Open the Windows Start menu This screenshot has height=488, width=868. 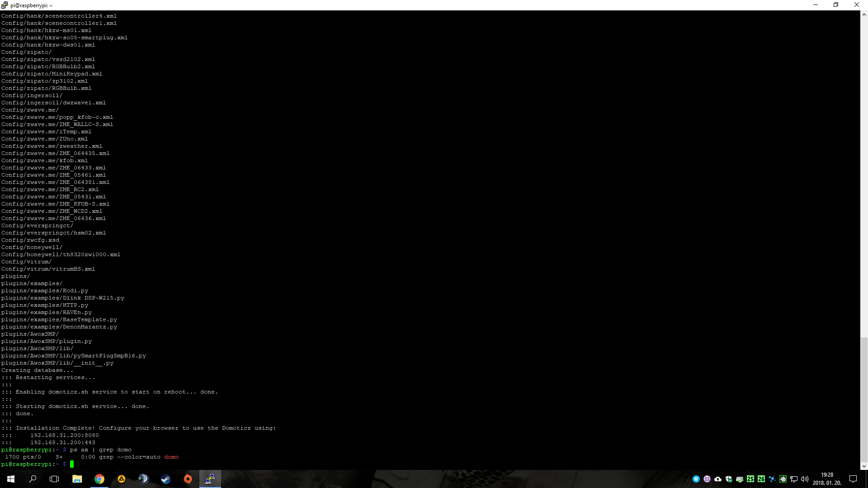(11, 479)
